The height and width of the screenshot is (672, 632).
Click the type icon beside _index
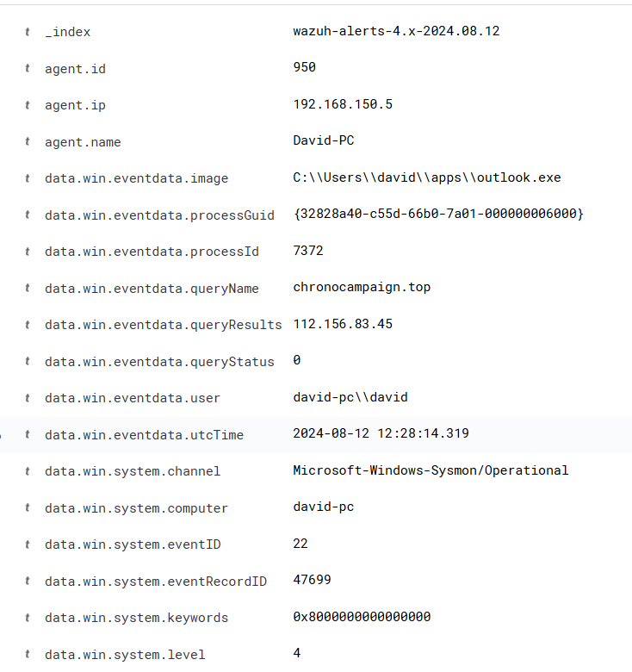point(28,32)
